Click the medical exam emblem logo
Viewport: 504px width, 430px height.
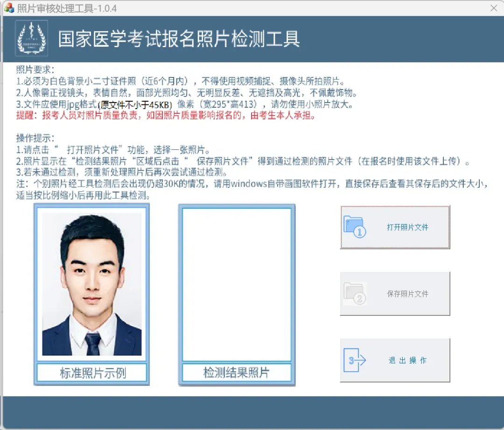tap(32, 38)
